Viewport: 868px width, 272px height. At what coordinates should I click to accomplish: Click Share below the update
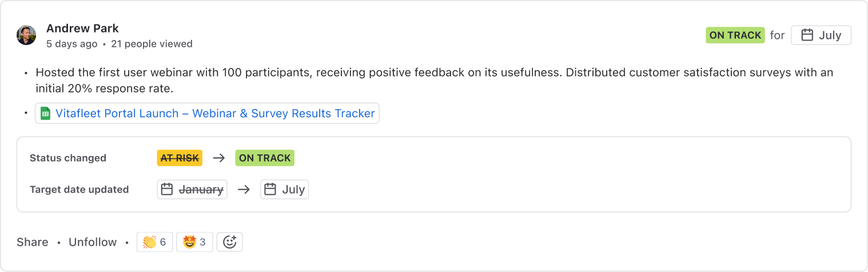click(33, 242)
